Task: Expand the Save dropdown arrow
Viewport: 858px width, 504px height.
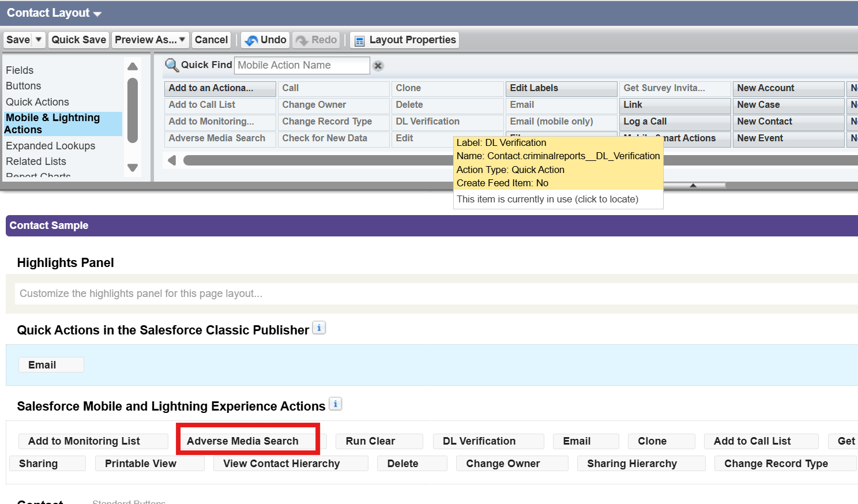Action: tap(39, 40)
